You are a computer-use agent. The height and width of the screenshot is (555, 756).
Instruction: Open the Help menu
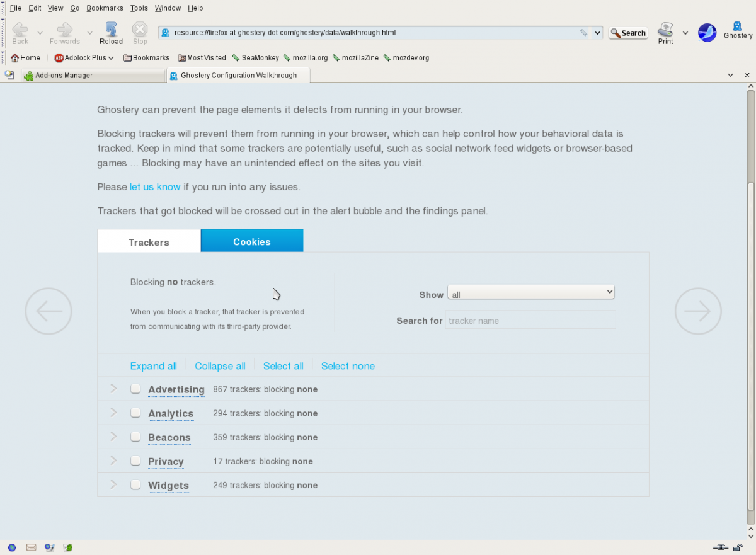(195, 8)
